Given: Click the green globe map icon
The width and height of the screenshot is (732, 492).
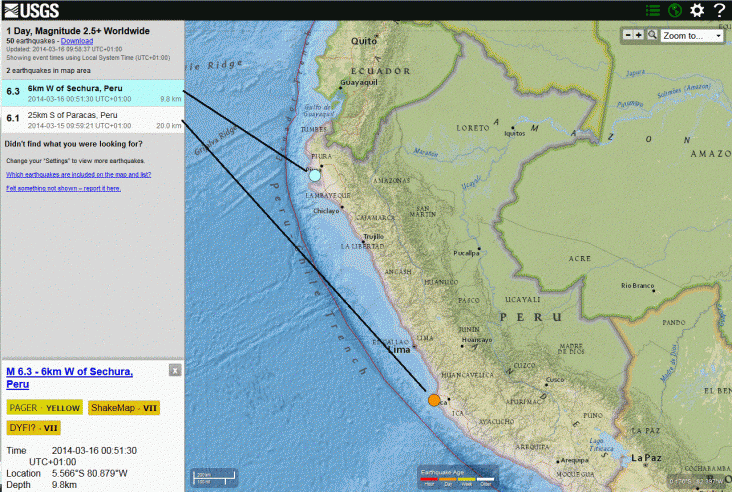Looking at the screenshot, I should tap(675, 10).
